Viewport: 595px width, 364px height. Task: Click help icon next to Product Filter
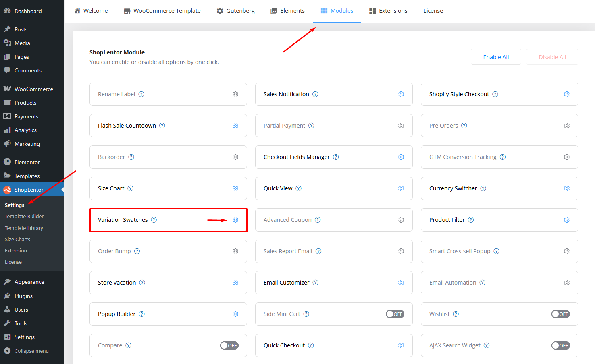(471, 220)
